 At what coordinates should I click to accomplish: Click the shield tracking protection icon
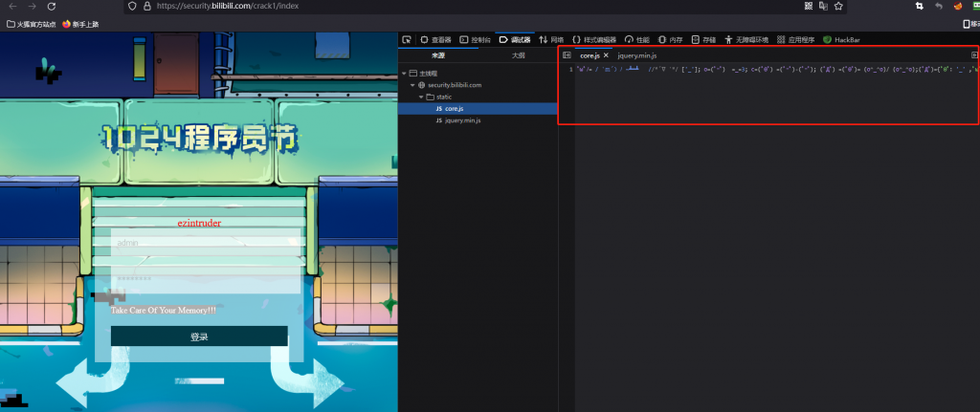pyautogui.click(x=132, y=6)
